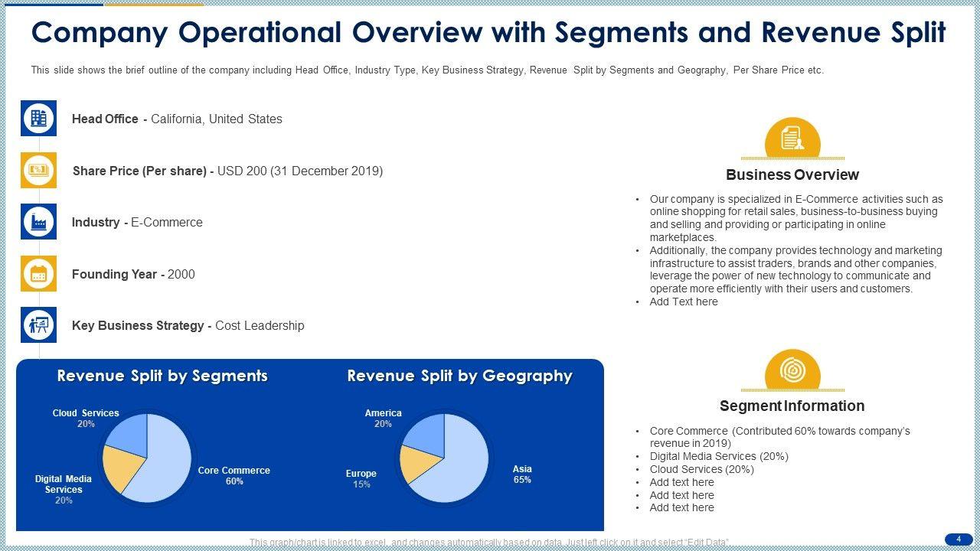Click the Founding Year calendar icon
The width and height of the screenshot is (980, 551).
38,274
